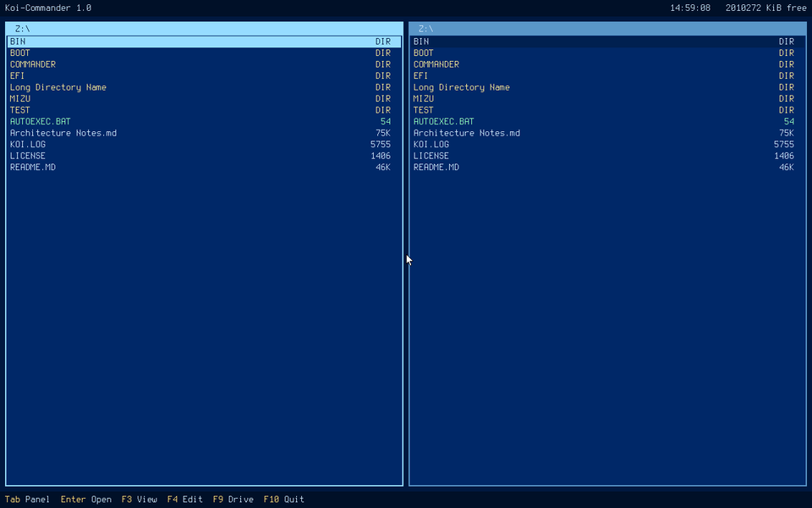Click the 1406 size of LICENSE, left panel
This screenshot has width=812, height=508.
[x=381, y=156]
